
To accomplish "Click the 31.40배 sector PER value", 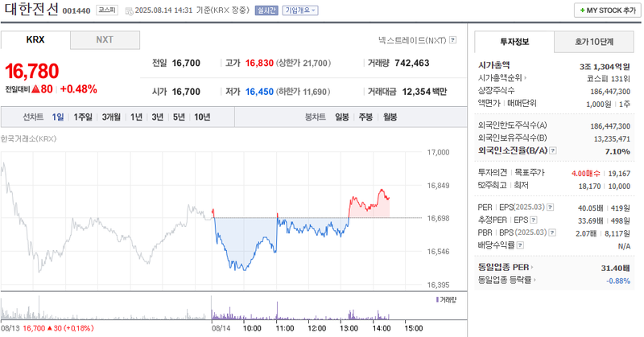I will (615, 268).
